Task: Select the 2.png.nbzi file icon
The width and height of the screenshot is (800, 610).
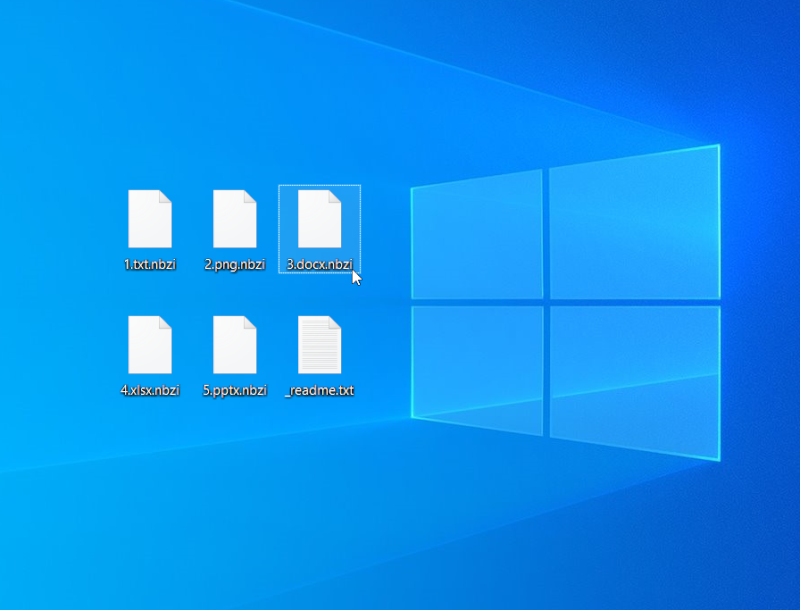Action: pyautogui.click(x=235, y=219)
